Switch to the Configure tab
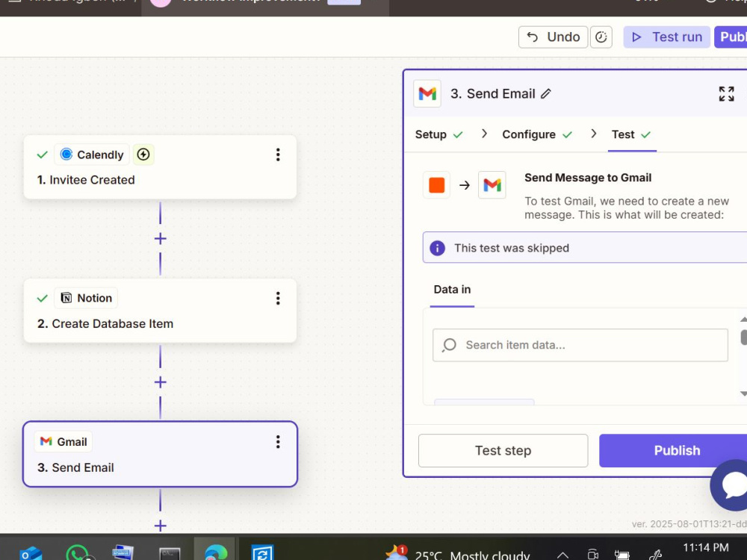Screen dimensions: 747x560 click(537, 134)
